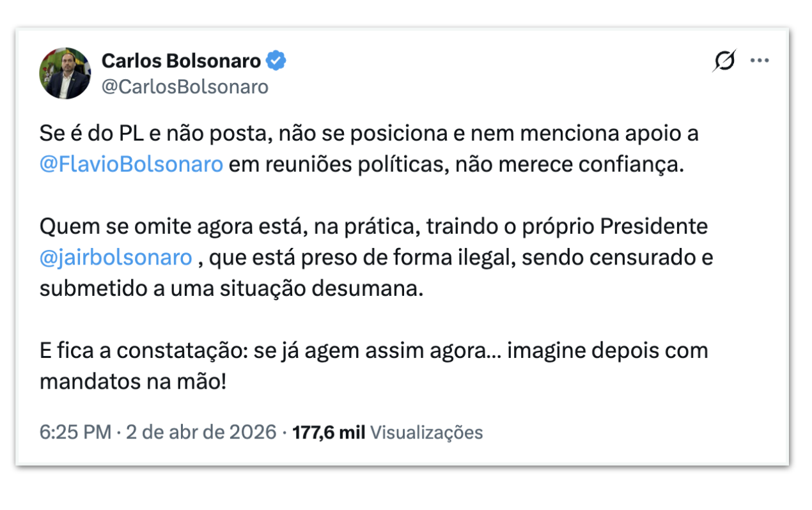Click the Carlos Bolsonaro display name

(x=181, y=61)
